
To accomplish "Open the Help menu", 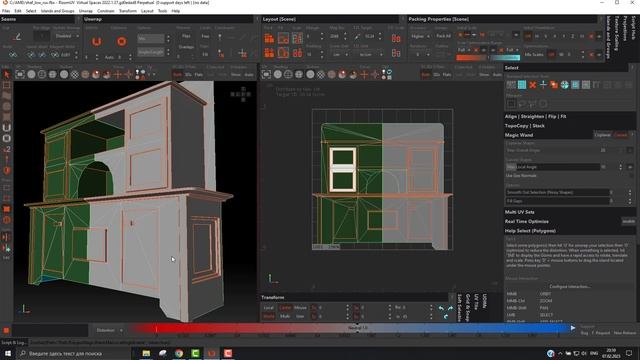I will click(x=176, y=11).
